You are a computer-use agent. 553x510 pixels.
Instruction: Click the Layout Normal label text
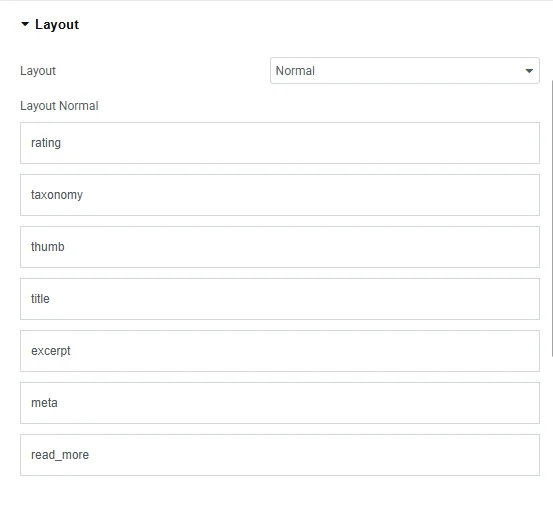(x=59, y=106)
